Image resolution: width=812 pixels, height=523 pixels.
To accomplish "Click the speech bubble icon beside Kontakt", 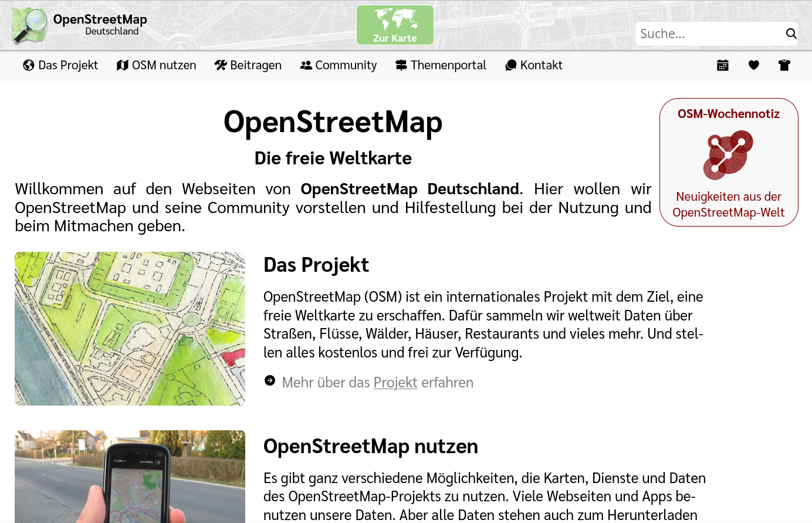I will tap(511, 65).
